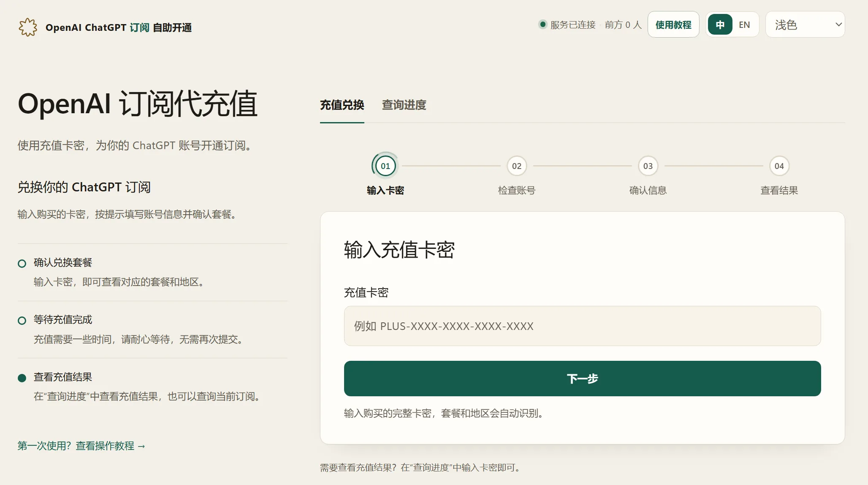868x485 pixels.
Task: Click the hollow bullet beside 确认兑换套餐
Action: tap(22, 264)
